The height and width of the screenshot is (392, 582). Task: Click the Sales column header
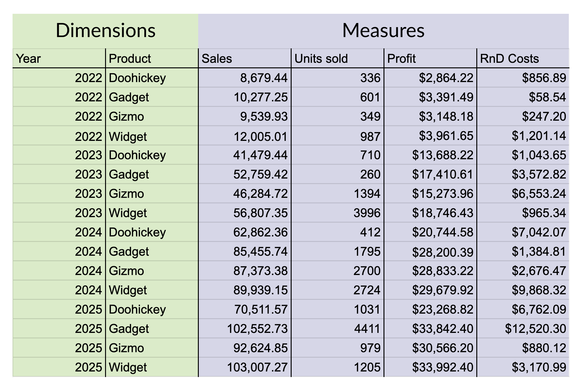click(244, 58)
